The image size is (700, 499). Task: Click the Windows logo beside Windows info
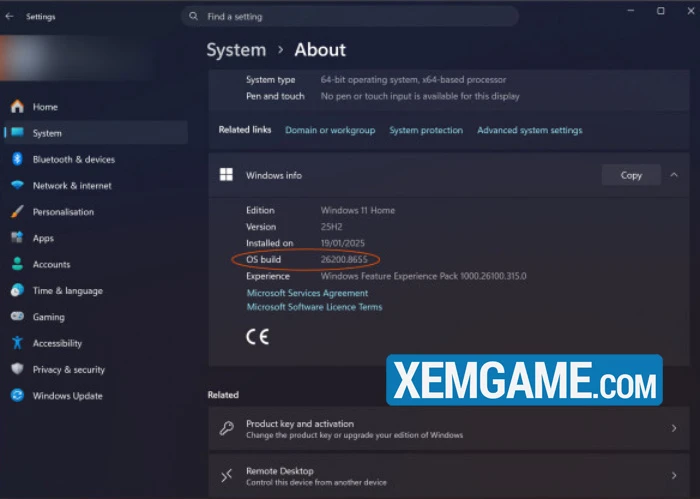[226, 175]
